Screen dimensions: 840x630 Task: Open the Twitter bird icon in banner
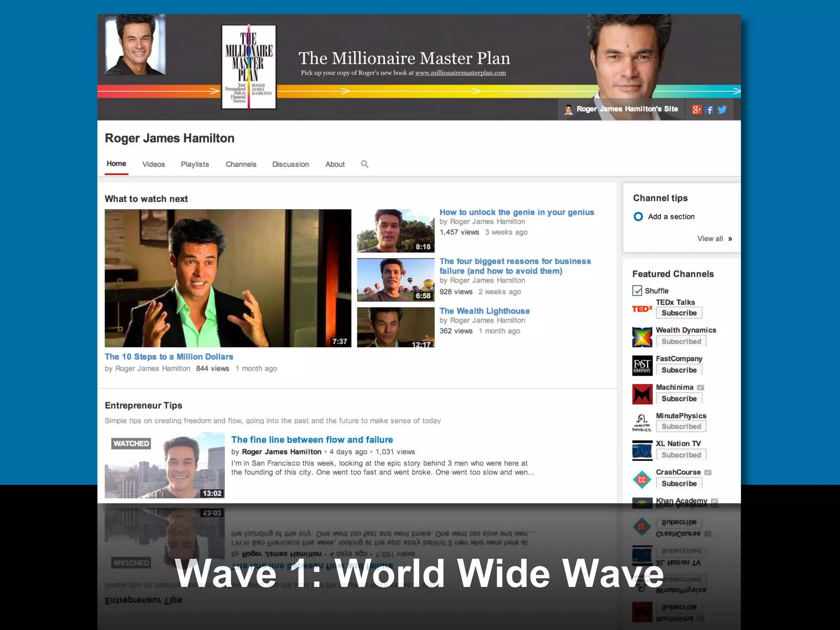[722, 110]
